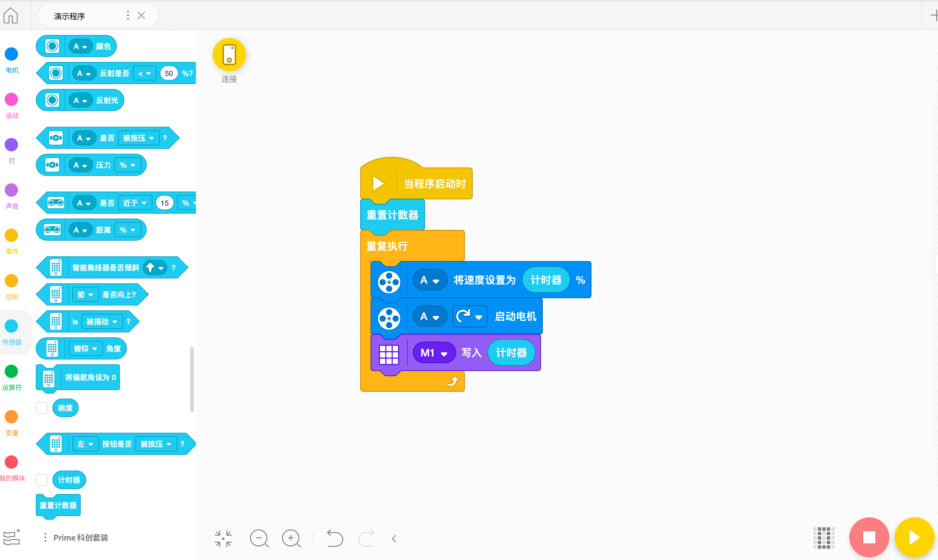Select the 演示程序 project tab
The image size is (938, 560).
98,15
